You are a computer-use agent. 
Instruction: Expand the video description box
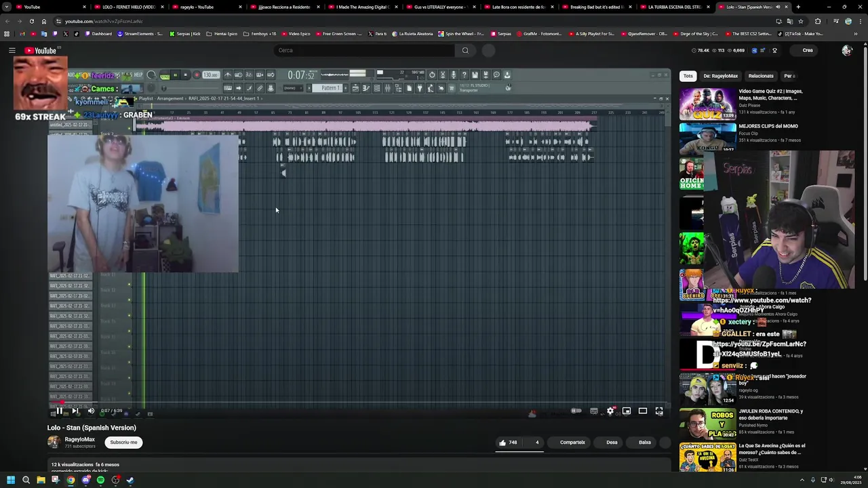point(359,466)
